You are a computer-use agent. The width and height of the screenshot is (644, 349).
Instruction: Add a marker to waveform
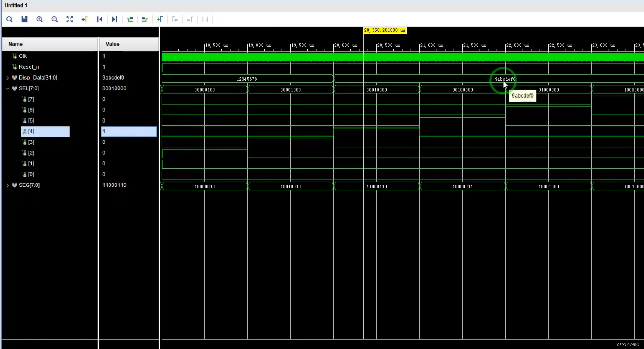(x=160, y=19)
